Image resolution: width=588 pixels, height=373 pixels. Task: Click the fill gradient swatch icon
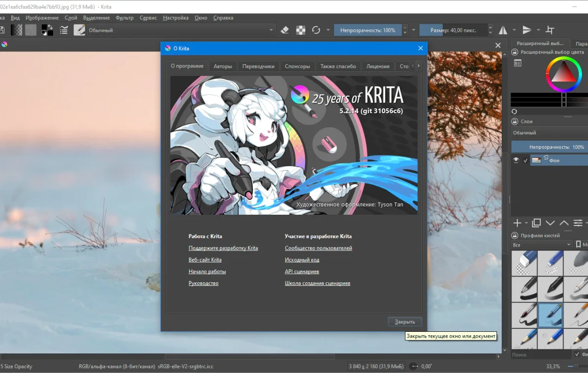coord(17,30)
